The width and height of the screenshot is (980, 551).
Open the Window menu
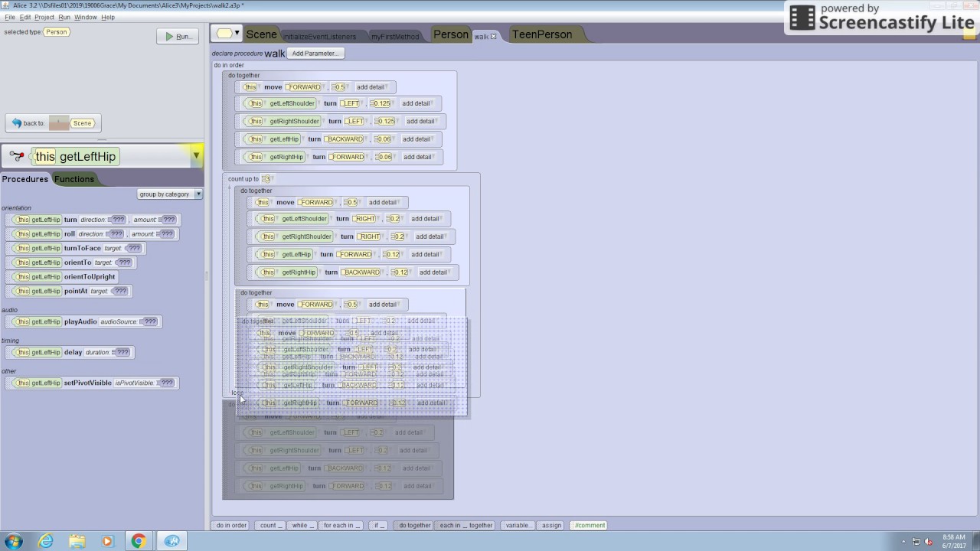[85, 17]
